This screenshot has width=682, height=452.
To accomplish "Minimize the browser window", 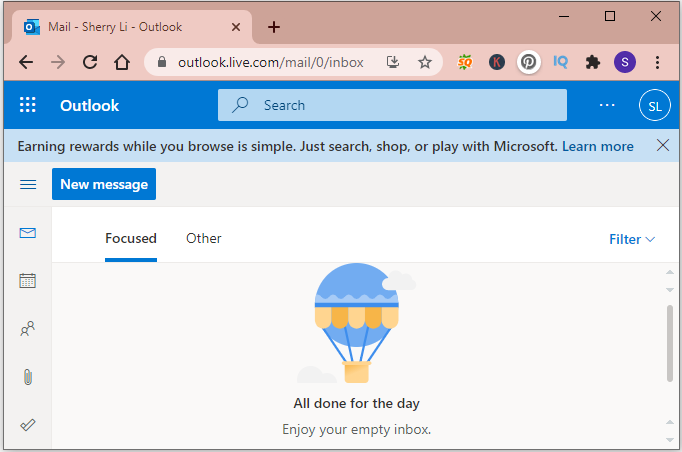I will pos(564,17).
